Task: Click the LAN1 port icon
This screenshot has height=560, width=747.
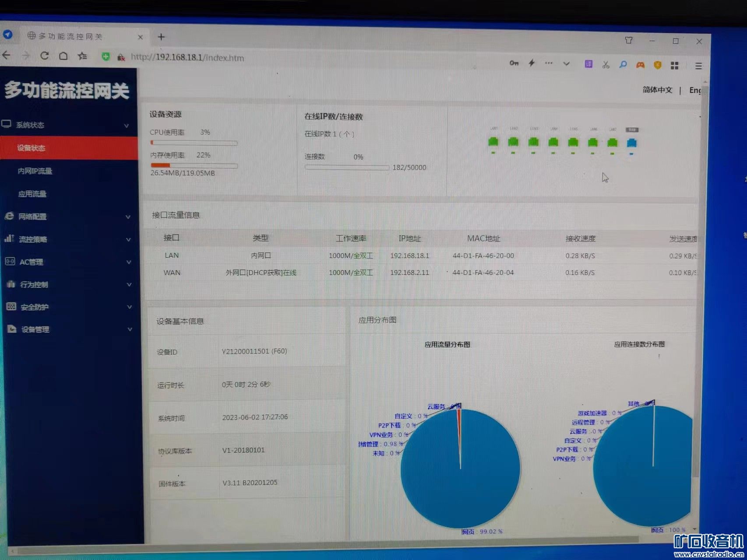Action: (x=493, y=142)
